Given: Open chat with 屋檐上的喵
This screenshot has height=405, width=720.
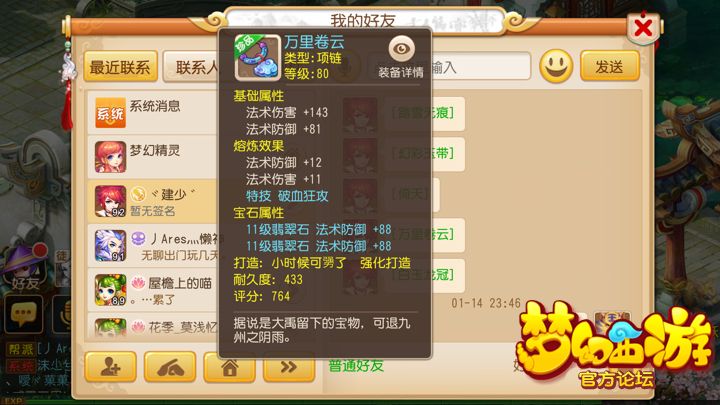Looking at the screenshot, I should 153,290.
